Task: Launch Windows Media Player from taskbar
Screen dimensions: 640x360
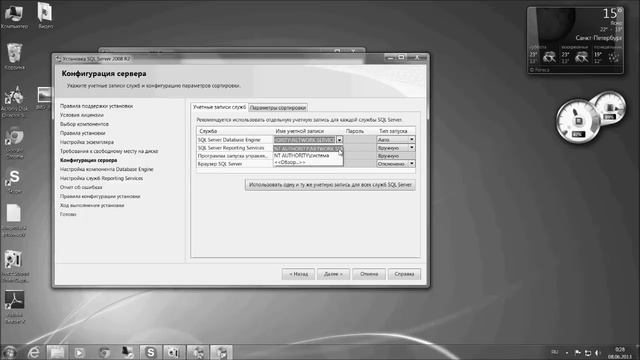Action: 80,352
